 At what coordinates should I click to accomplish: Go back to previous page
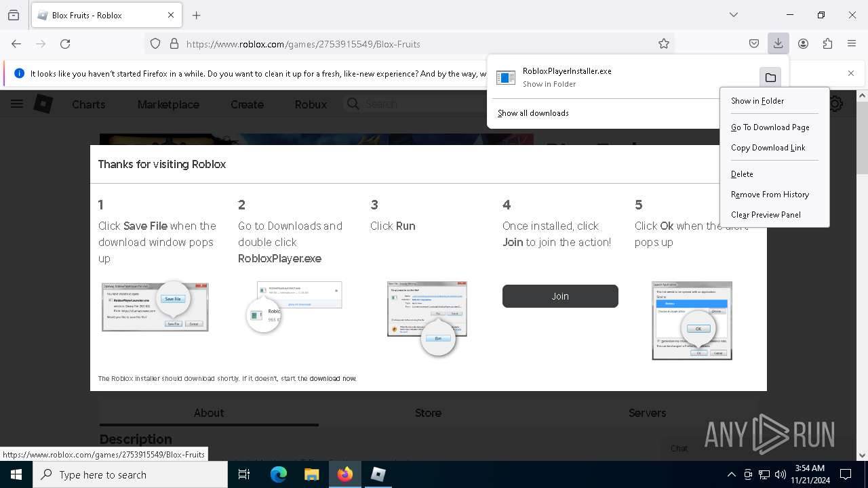[16, 43]
